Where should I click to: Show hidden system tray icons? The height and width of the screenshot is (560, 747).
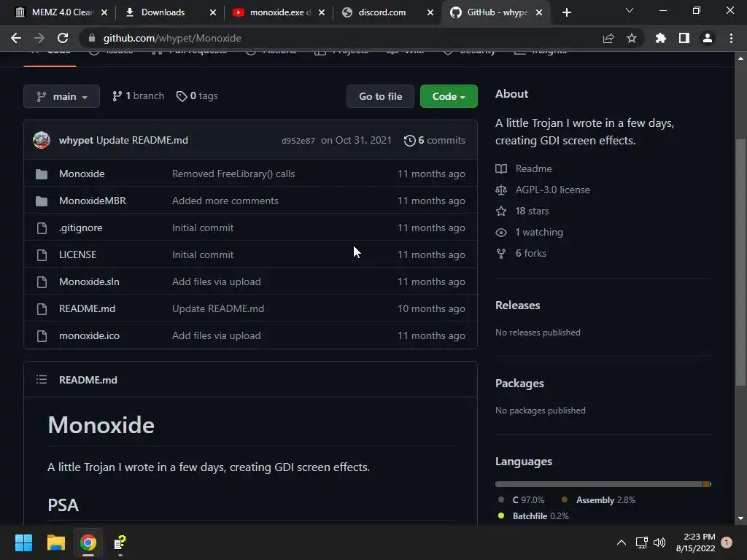coord(622,542)
